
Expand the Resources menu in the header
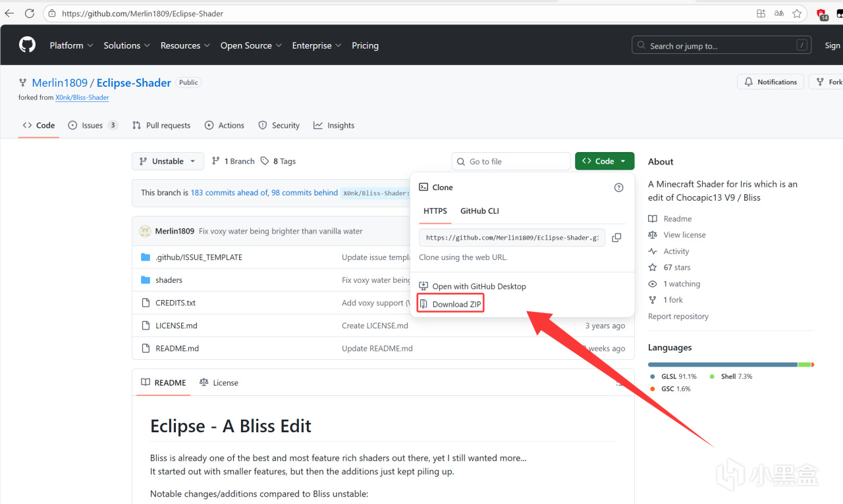[x=185, y=45]
